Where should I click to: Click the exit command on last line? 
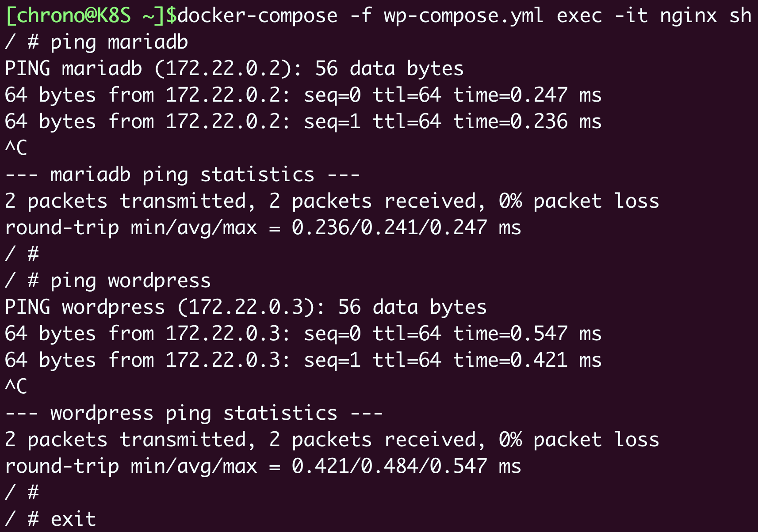pos(73,520)
